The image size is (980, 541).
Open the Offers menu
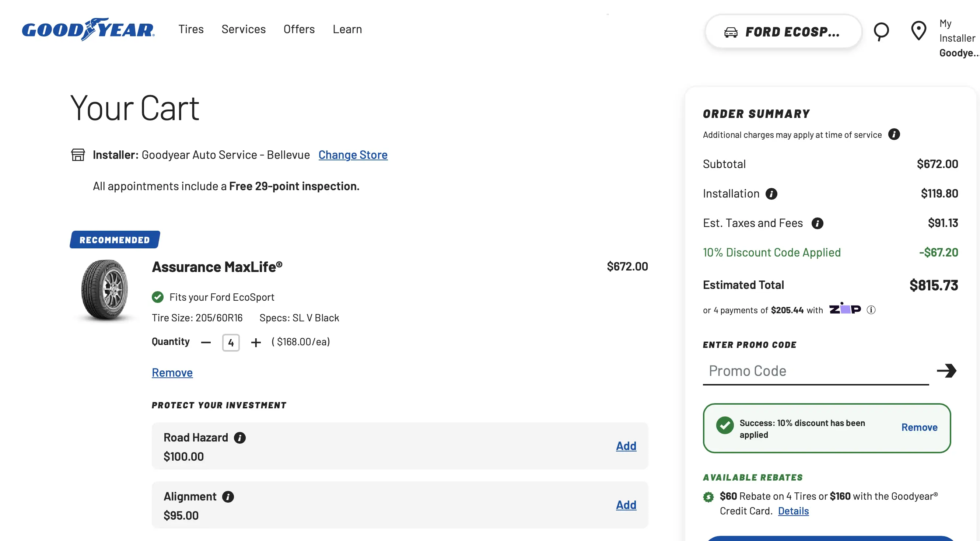point(299,29)
